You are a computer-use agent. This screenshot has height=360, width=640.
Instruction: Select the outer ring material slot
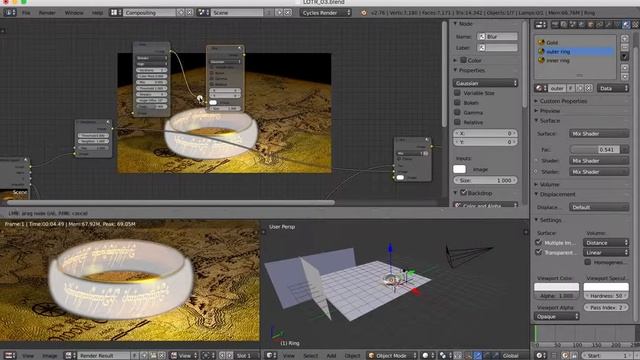pos(575,51)
